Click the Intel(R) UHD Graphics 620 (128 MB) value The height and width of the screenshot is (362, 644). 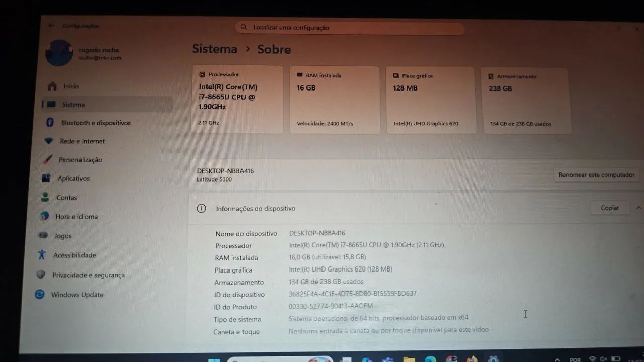pyautogui.click(x=341, y=269)
